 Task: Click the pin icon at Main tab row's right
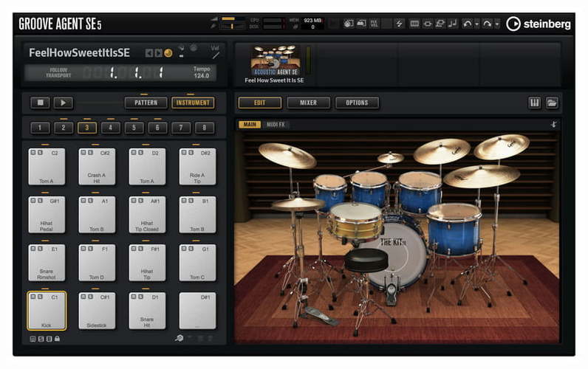[553, 125]
